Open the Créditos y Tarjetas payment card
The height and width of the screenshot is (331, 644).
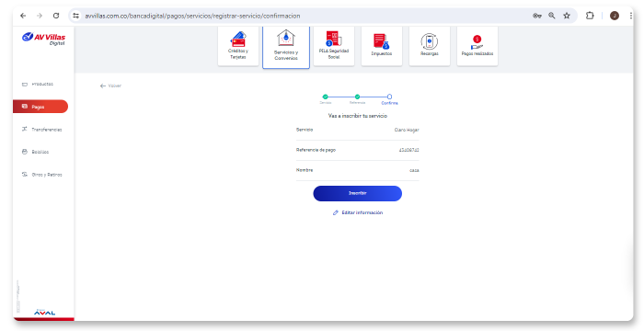coord(238,46)
